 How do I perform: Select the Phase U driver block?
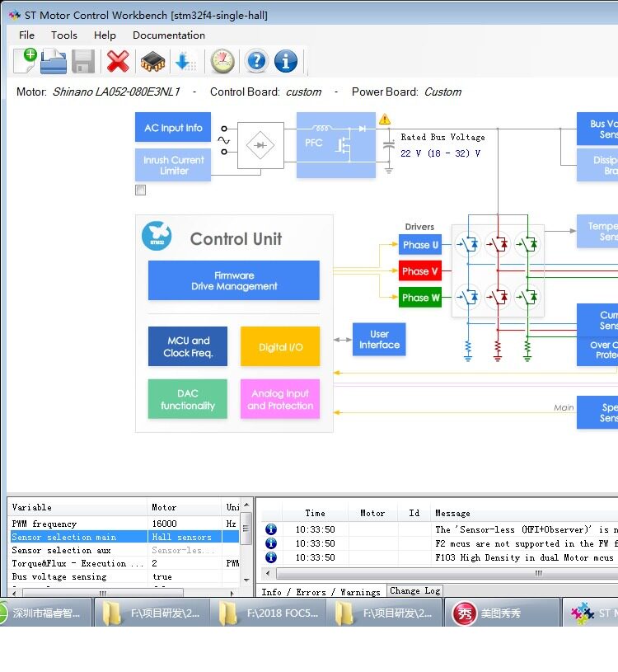tap(420, 245)
